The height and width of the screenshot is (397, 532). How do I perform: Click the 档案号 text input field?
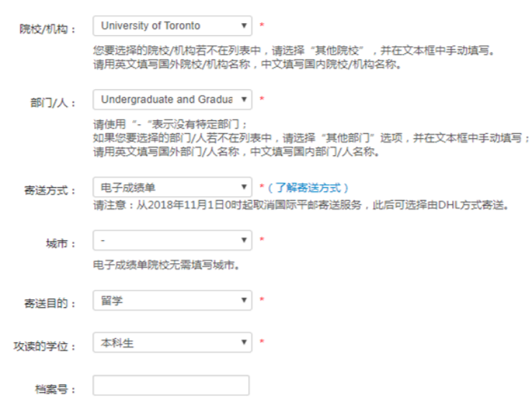[x=171, y=385]
